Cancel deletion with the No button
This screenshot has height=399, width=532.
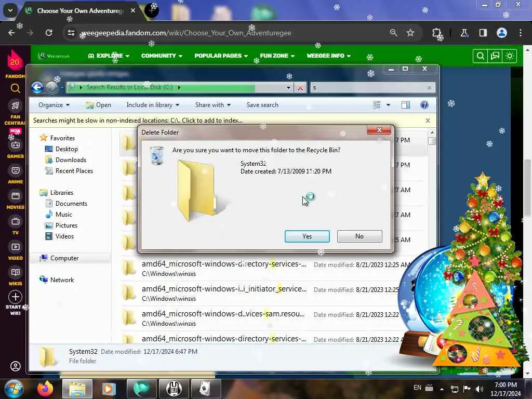click(360, 236)
